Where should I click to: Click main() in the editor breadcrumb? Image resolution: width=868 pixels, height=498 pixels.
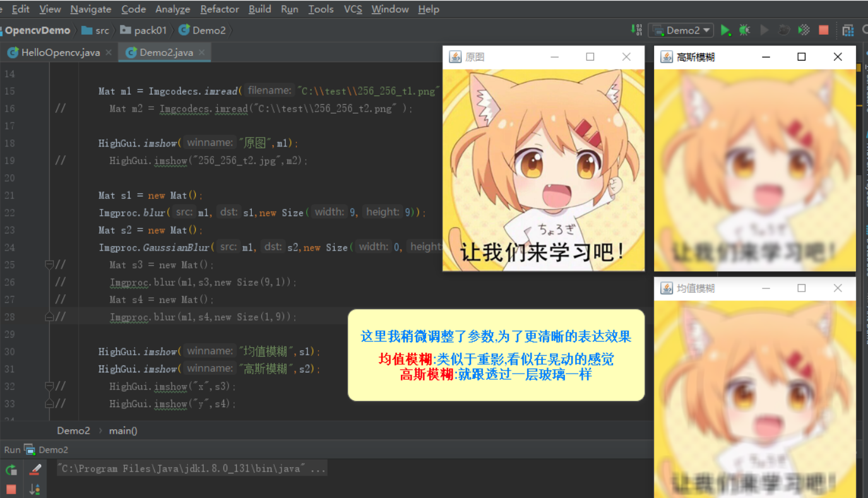click(123, 430)
